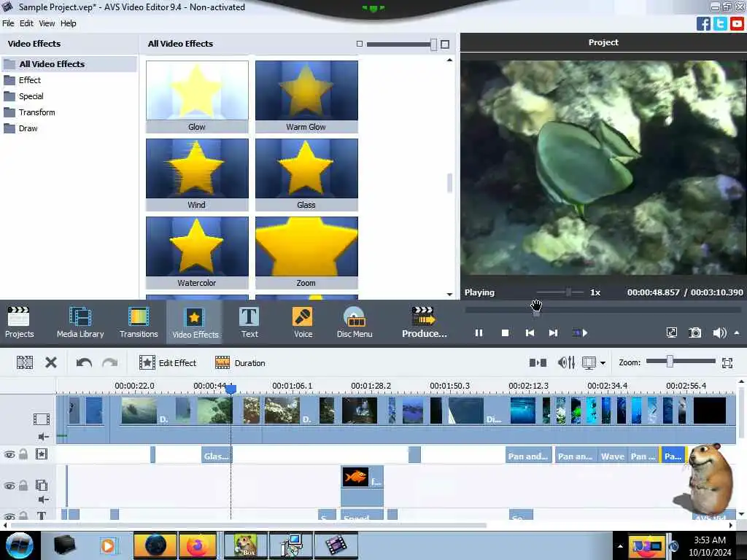Viewport: 747px width, 560px height.
Task: Click the large thumbnails size icon
Action: (x=445, y=44)
